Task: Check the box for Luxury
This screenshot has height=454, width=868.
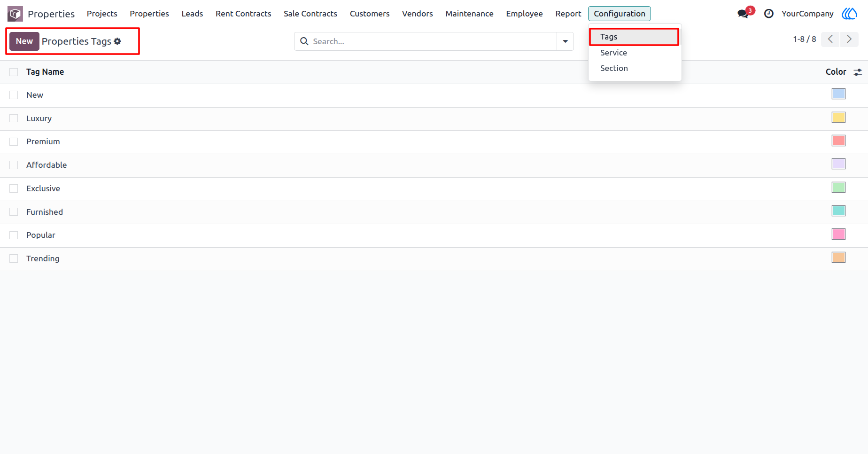Action: [x=14, y=118]
